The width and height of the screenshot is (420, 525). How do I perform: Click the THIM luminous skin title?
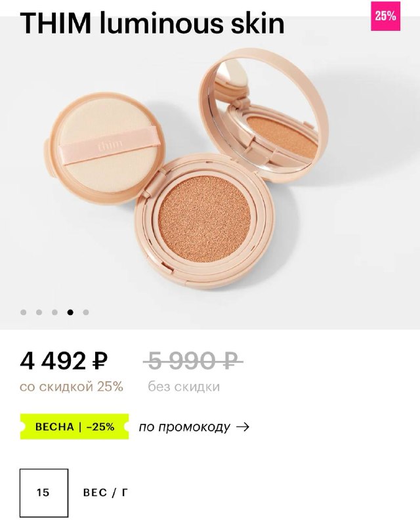point(152,23)
